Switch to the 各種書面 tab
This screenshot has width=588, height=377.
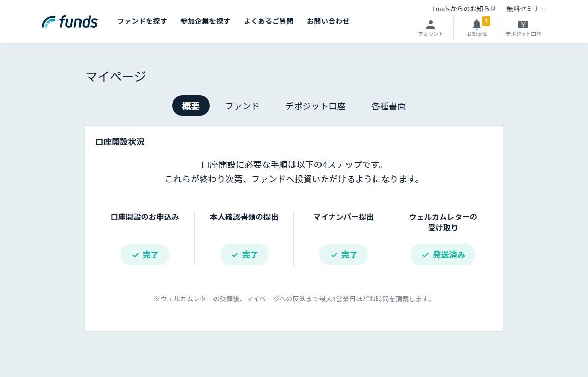coord(389,106)
